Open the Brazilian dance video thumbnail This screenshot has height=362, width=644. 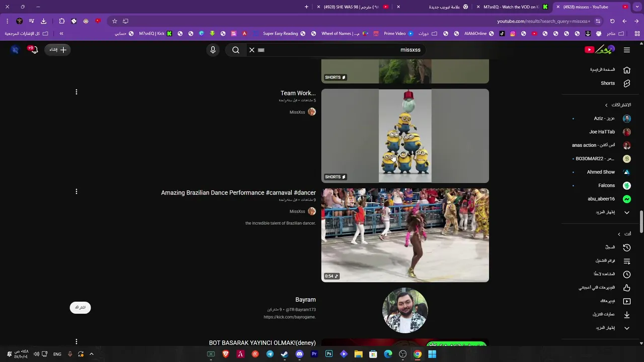(405, 235)
